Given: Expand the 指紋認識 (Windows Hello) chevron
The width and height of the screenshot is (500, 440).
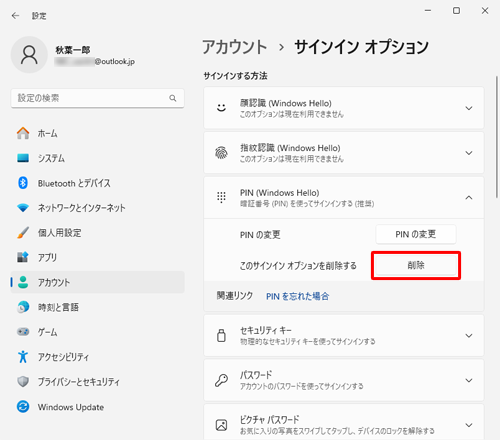Looking at the screenshot, I should (x=469, y=153).
